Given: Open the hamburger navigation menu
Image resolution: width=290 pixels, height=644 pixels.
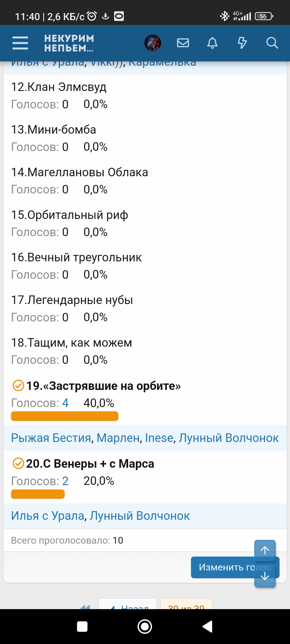Looking at the screenshot, I should click(x=20, y=43).
